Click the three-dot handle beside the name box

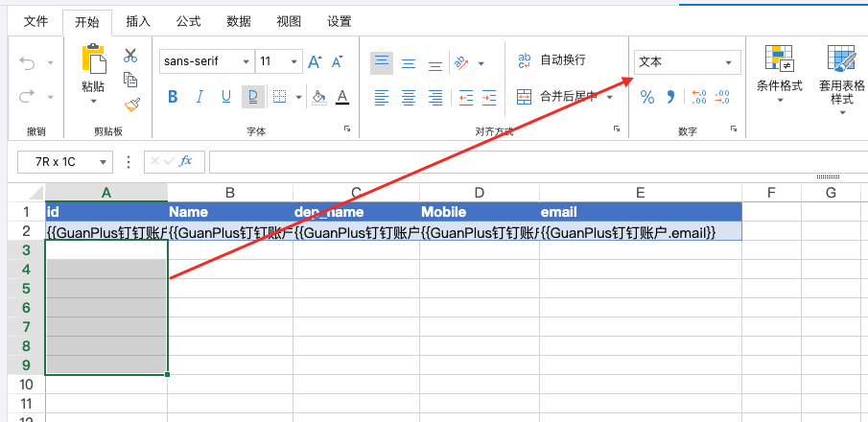tap(129, 162)
